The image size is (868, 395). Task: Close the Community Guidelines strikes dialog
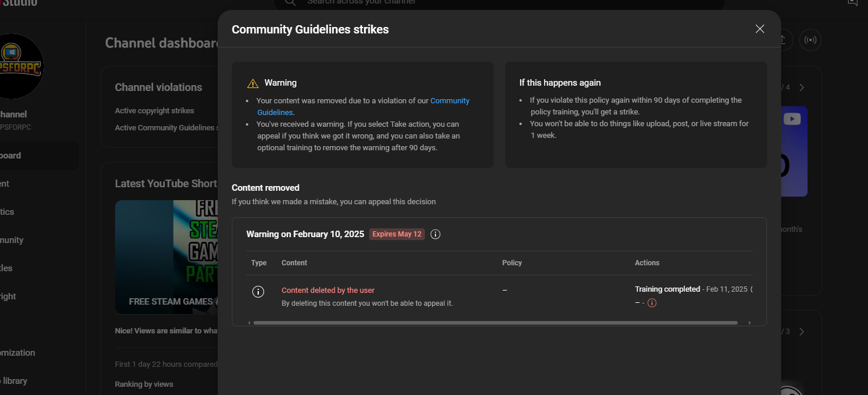pyautogui.click(x=760, y=29)
